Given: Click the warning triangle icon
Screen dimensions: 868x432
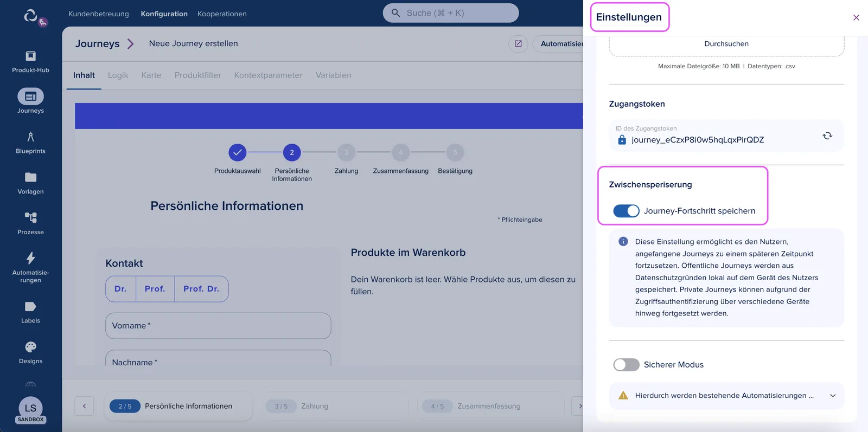Looking at the screenshot, I should click(x=623, y=395).
